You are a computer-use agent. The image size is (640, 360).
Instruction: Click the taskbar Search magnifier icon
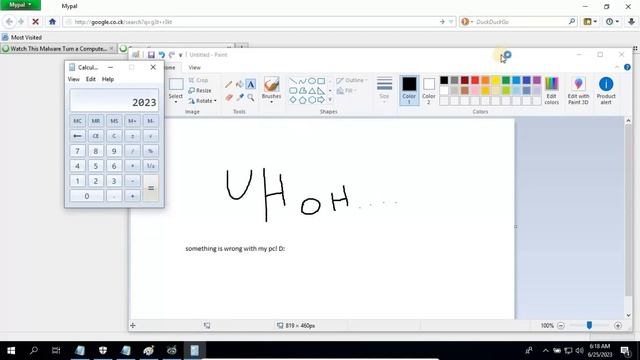[x=33, y=350]
